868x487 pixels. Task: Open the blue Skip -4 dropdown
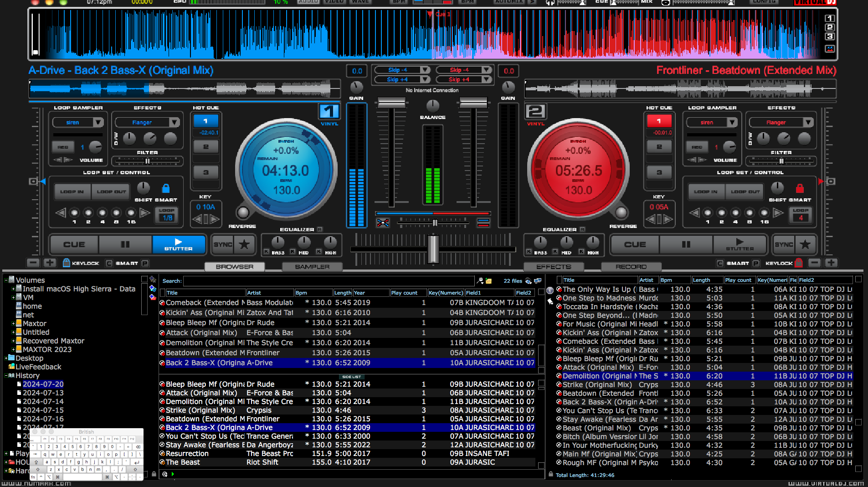point(425,70)
